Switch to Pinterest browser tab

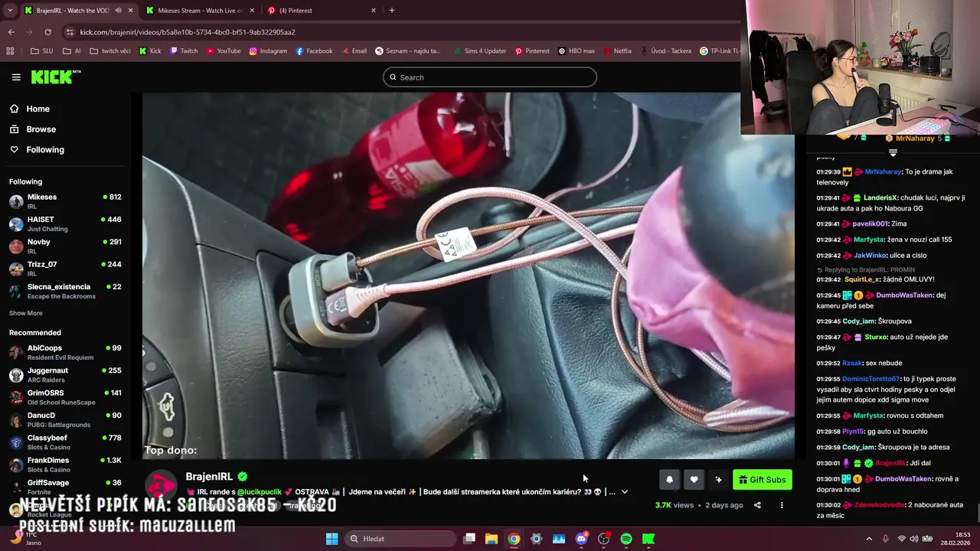pyautogui.click(x=322, y=11)
